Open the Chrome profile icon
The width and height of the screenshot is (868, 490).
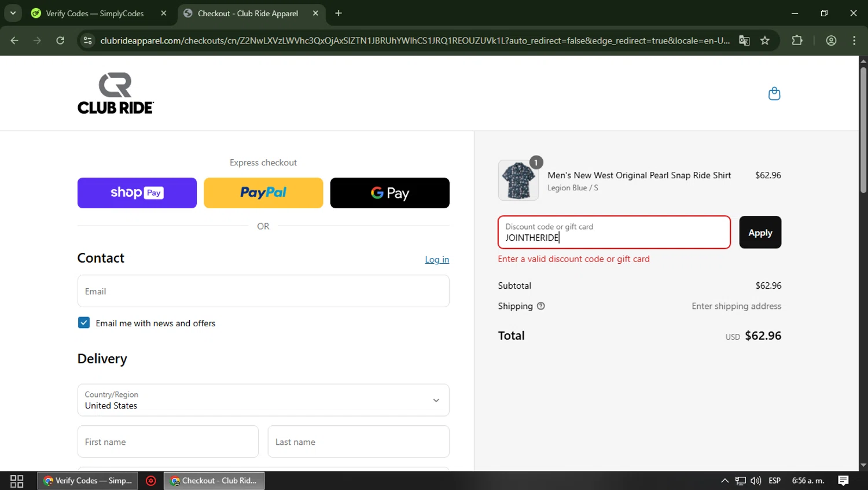(832, 40)
